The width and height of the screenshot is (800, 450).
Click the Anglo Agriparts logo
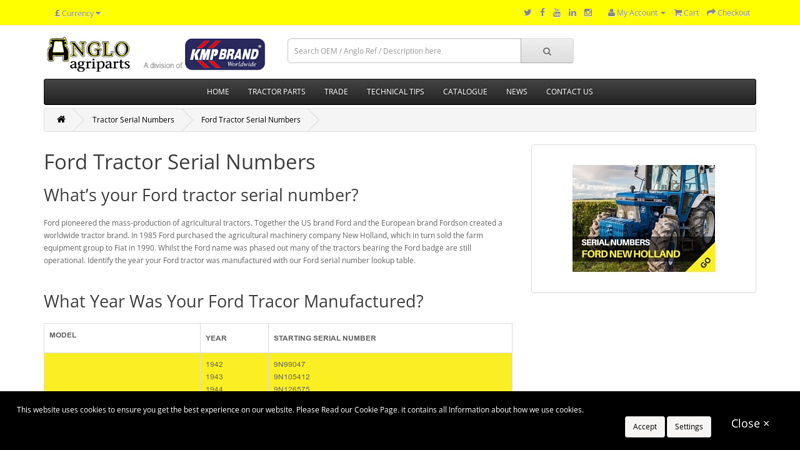(x=88, y=54)
